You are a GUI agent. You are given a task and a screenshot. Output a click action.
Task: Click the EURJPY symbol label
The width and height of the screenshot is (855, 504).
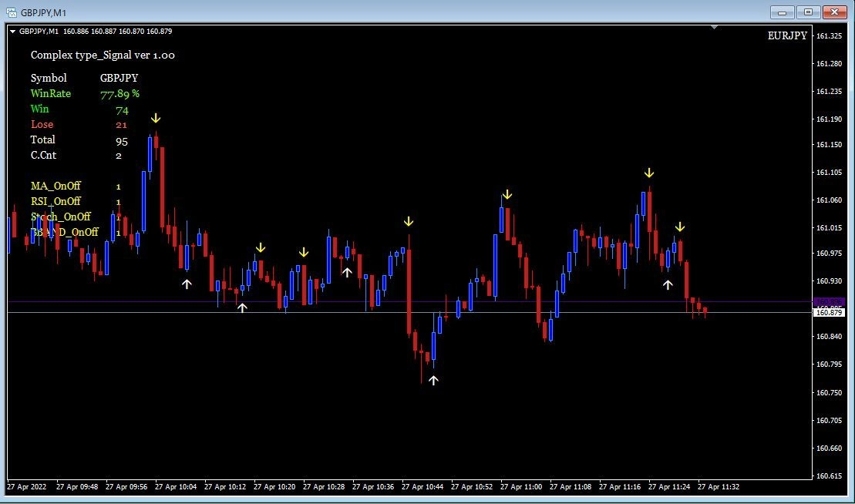point(787,35)
